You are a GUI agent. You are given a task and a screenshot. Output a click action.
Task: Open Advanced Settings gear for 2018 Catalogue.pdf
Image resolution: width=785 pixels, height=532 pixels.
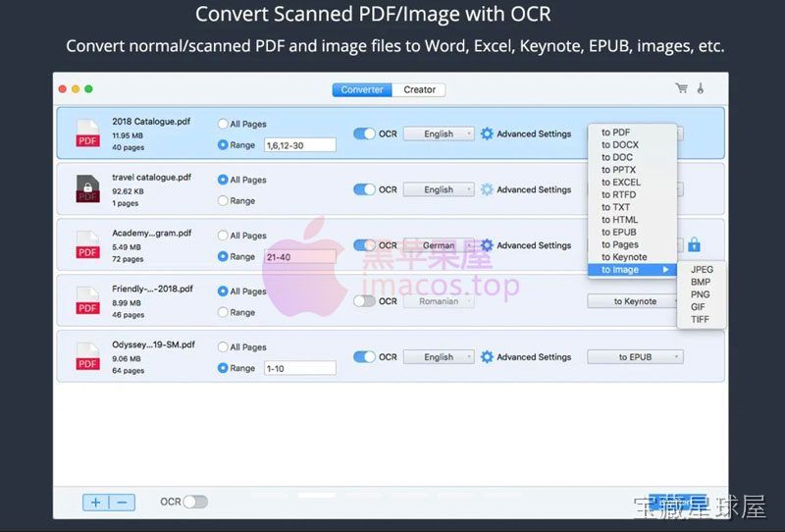click(487, 133)
